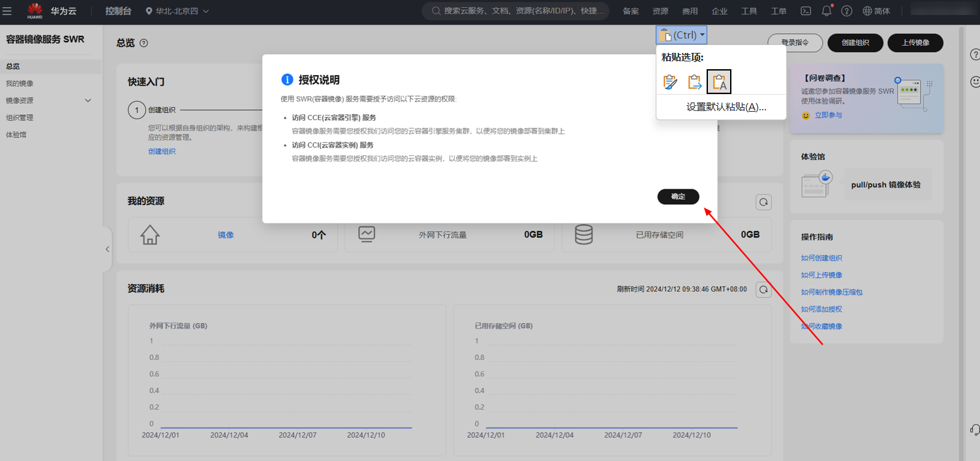
Task: Confirm the authorization dialog with 确定
Action: click(x=678, y=197)
